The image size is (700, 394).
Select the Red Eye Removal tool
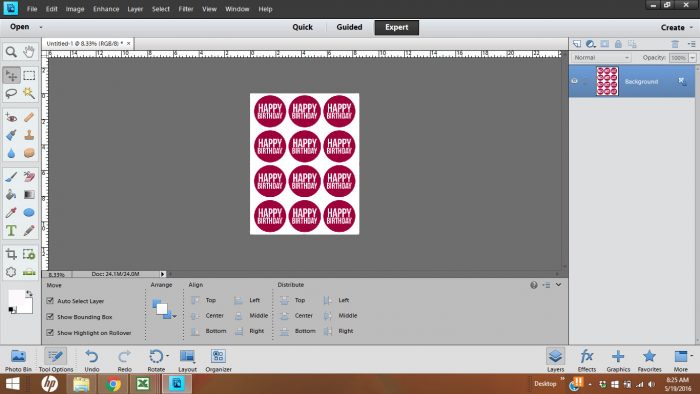click(x=11, y=117)
